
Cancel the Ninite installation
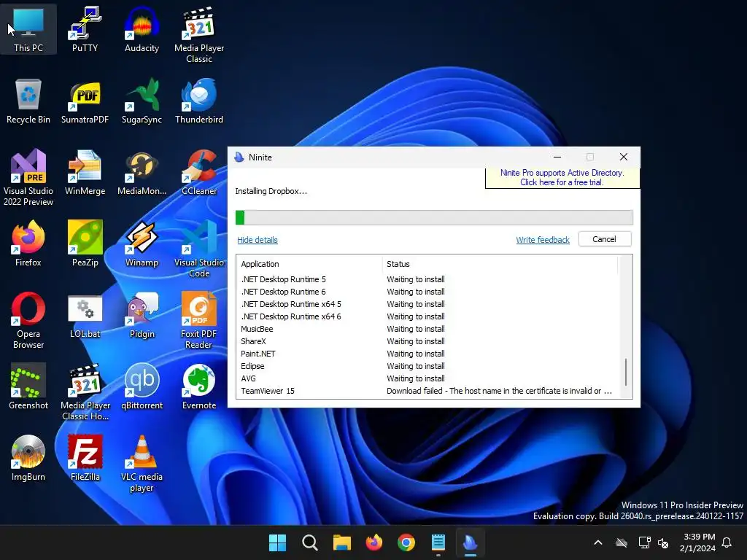pos(605,239)
